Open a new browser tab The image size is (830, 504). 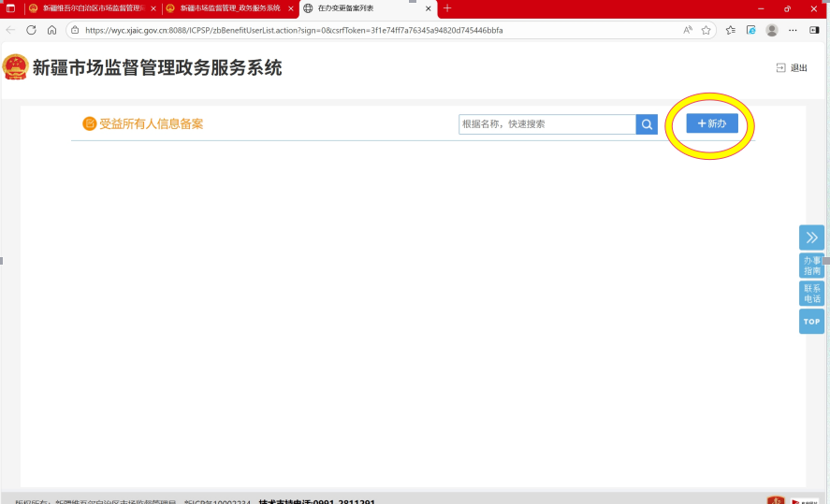(447, 8)
